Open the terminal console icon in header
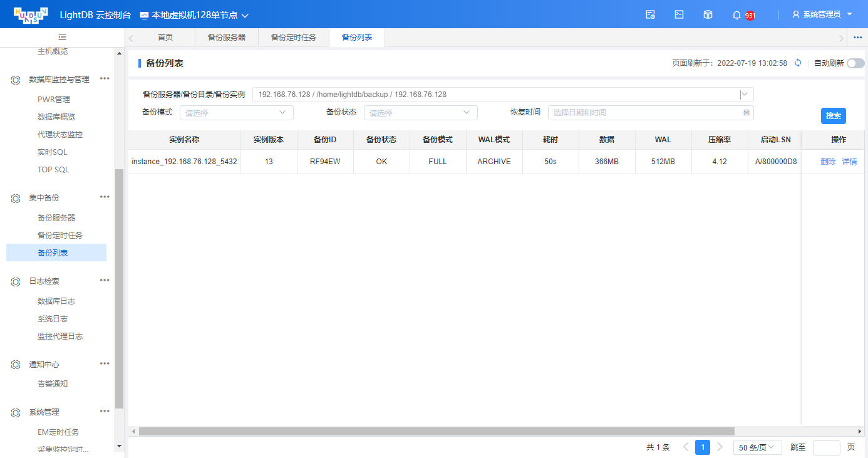The height and width of the screenshot is (458, 868). tap(679, 14)
